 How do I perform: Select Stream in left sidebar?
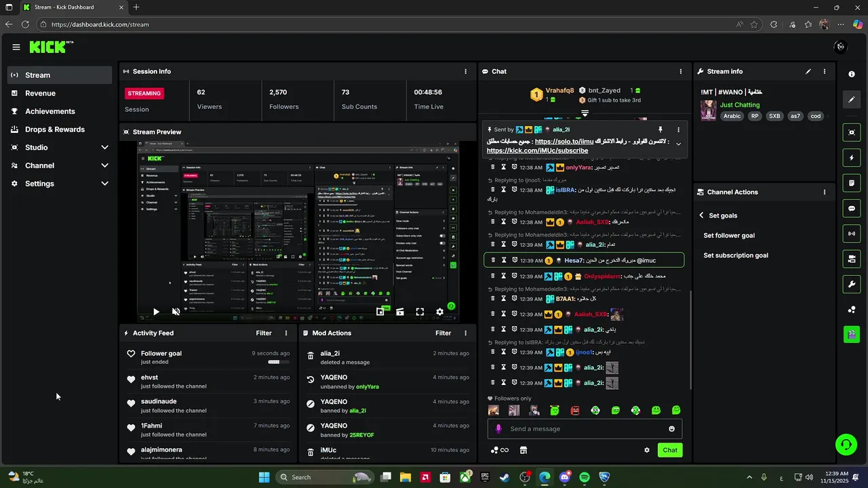tap(60, 75)
